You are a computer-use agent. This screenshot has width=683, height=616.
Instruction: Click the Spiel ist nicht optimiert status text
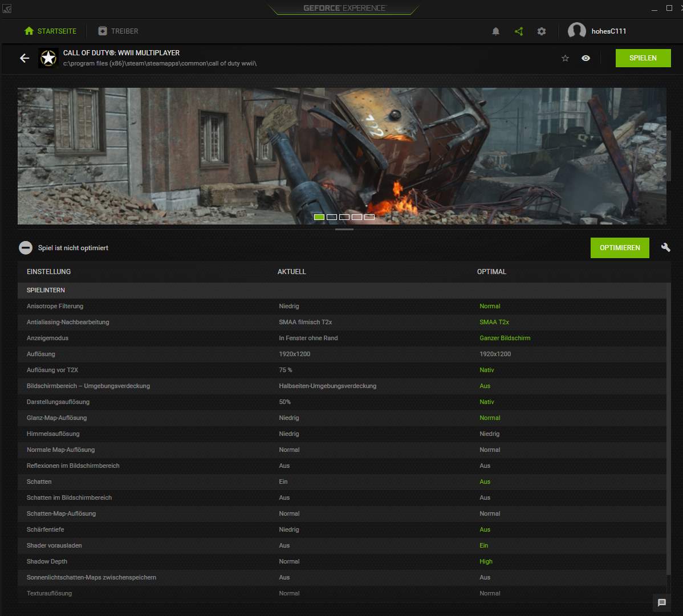pyautogui.click(x=73, y=248)
